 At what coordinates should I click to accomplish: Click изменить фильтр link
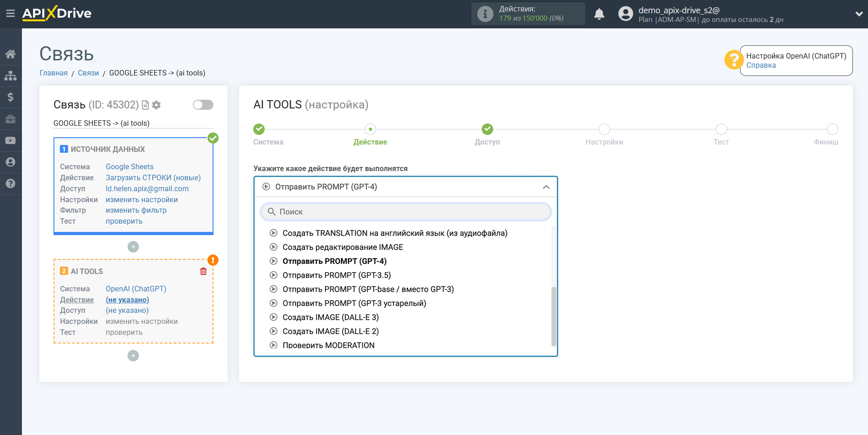pos(136,210)
